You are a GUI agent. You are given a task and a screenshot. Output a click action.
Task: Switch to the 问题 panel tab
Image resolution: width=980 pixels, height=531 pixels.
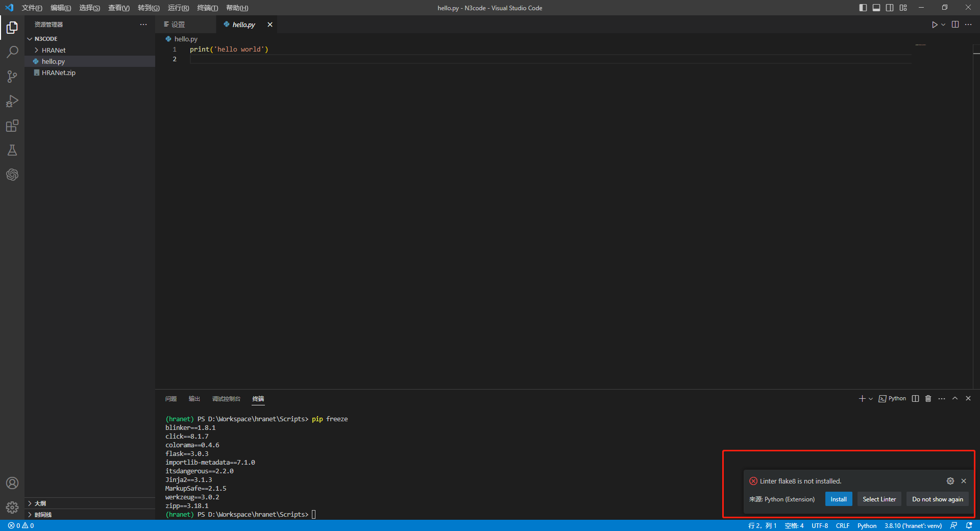(x=171, y=399)
